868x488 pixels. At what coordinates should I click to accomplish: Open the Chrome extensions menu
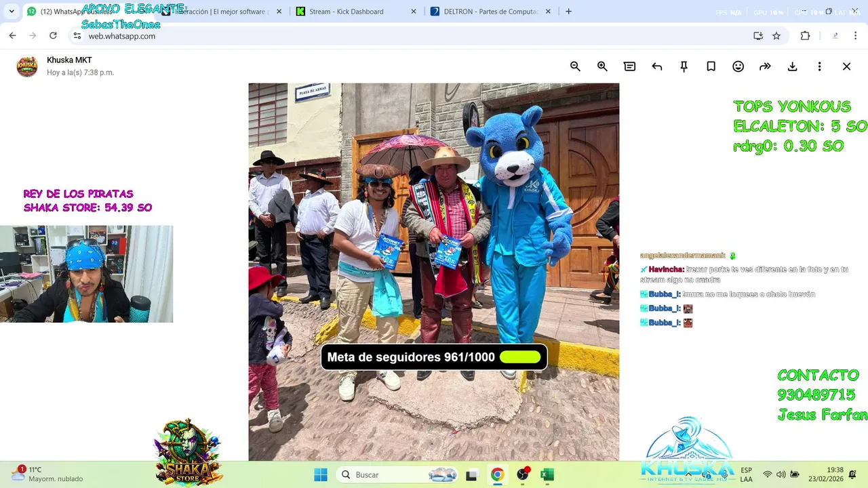805,36
